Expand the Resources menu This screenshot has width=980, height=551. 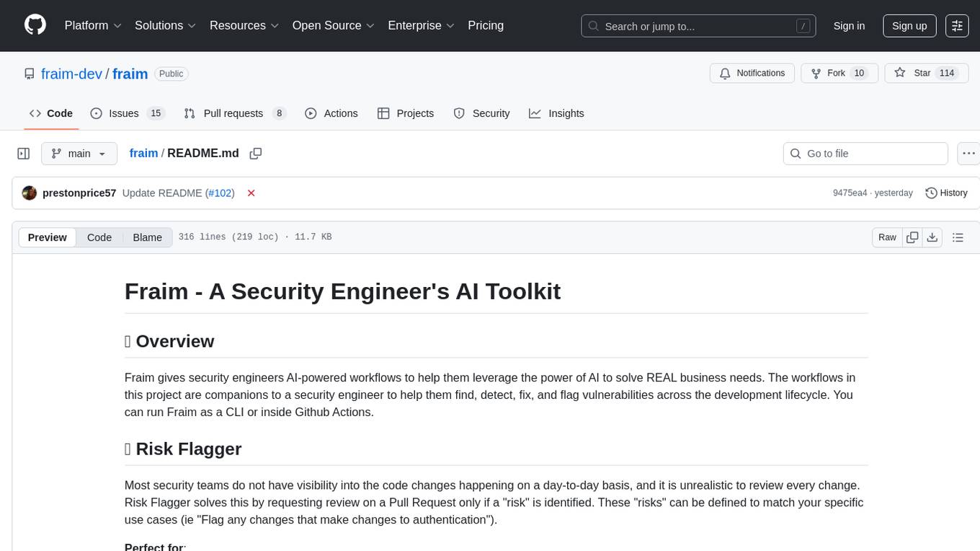pyautogui.click(x=244, y=25)
